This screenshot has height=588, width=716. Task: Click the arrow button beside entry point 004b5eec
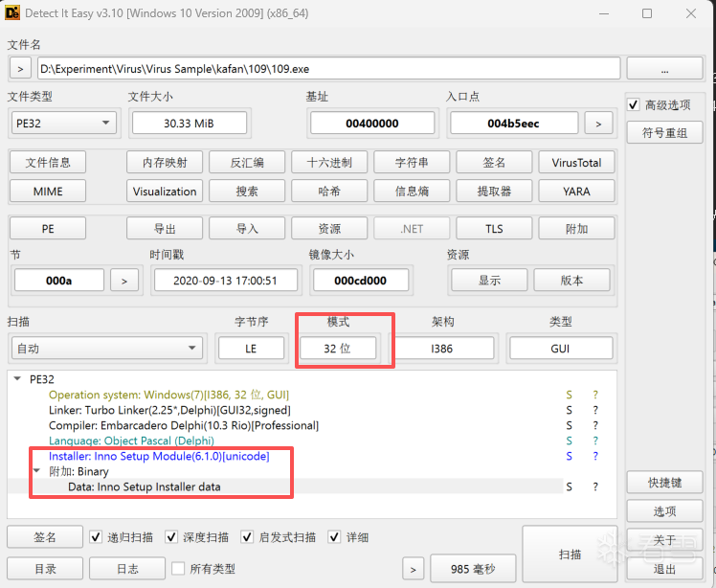click(x=598, y=124)
